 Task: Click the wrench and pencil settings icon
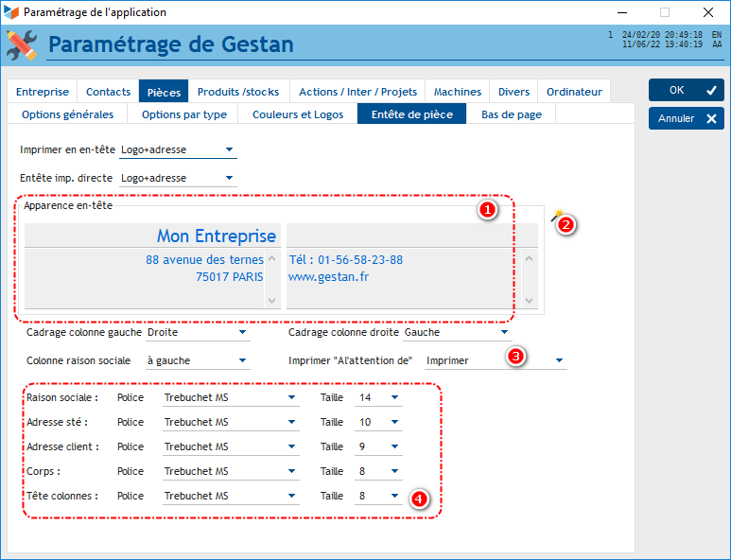click(x=22, y=44)
